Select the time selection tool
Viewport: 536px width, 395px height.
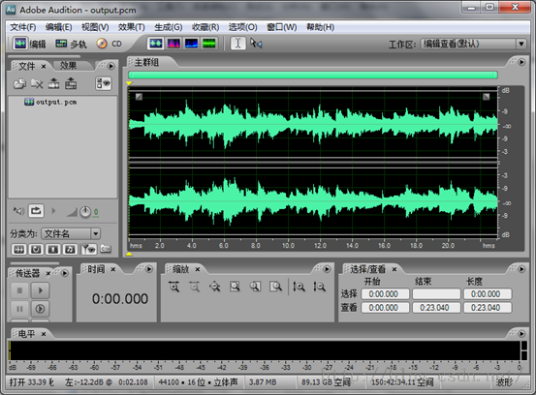tap(238, 43)
